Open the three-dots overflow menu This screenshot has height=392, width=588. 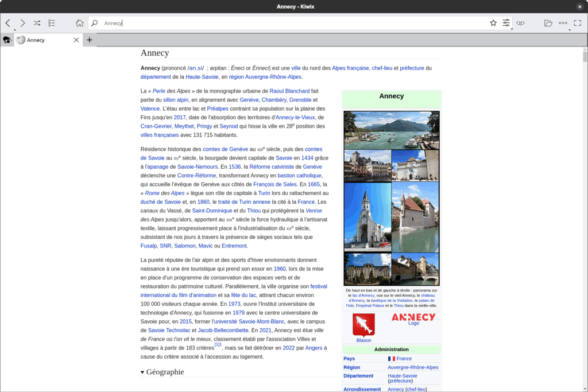click(x=563, y=23)
